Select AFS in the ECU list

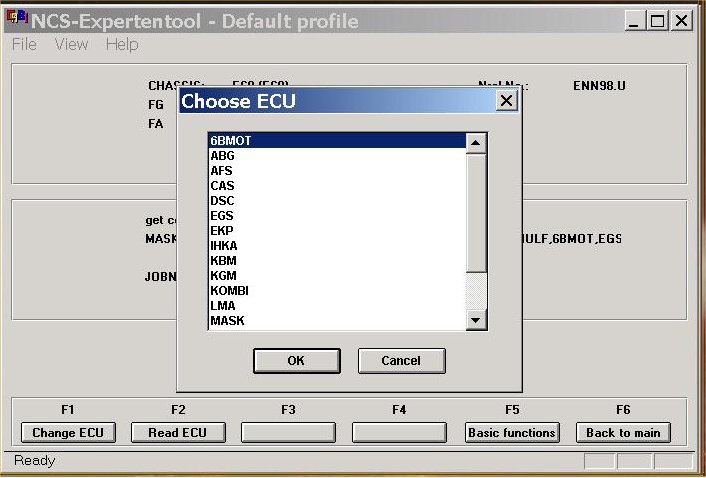[x=337, y=171]
